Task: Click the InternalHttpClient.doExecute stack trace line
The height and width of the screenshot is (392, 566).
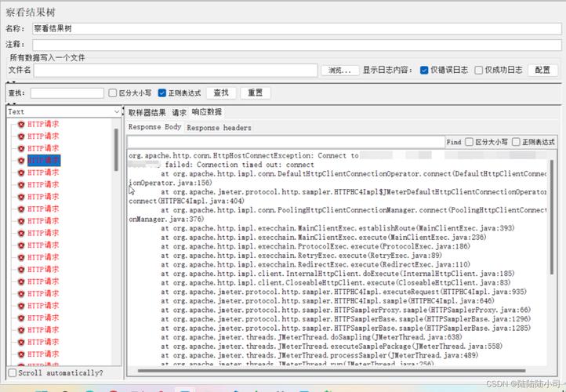Action: point(338,274)
